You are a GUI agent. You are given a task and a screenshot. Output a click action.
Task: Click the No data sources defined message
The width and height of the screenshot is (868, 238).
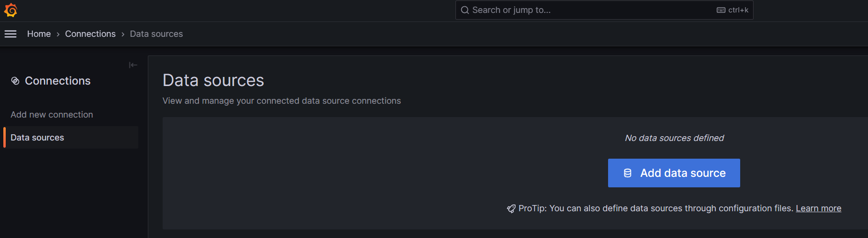[x=674, y=138]
